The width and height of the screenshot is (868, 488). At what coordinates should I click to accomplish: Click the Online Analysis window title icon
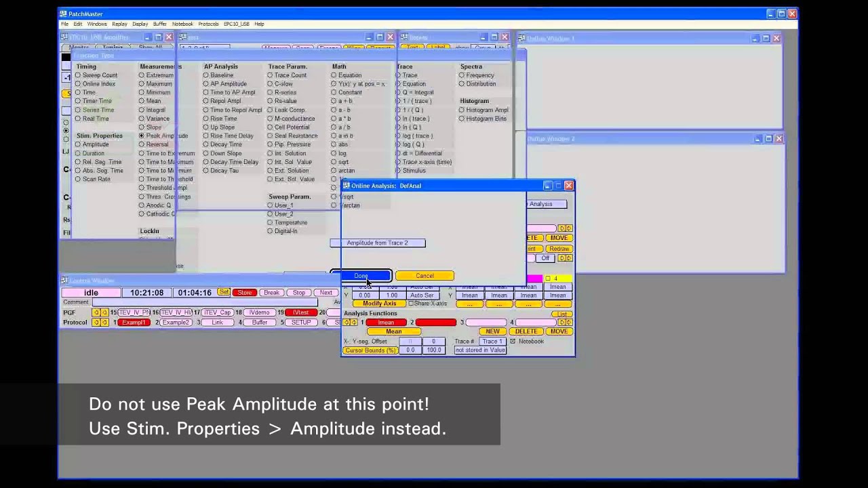(x=347, y=185)
